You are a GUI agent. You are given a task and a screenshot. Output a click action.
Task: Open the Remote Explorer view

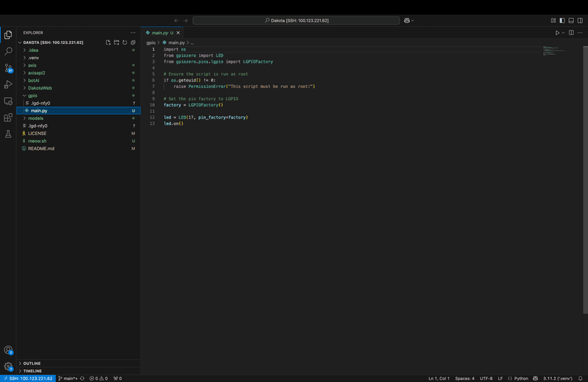pos(9,102)
